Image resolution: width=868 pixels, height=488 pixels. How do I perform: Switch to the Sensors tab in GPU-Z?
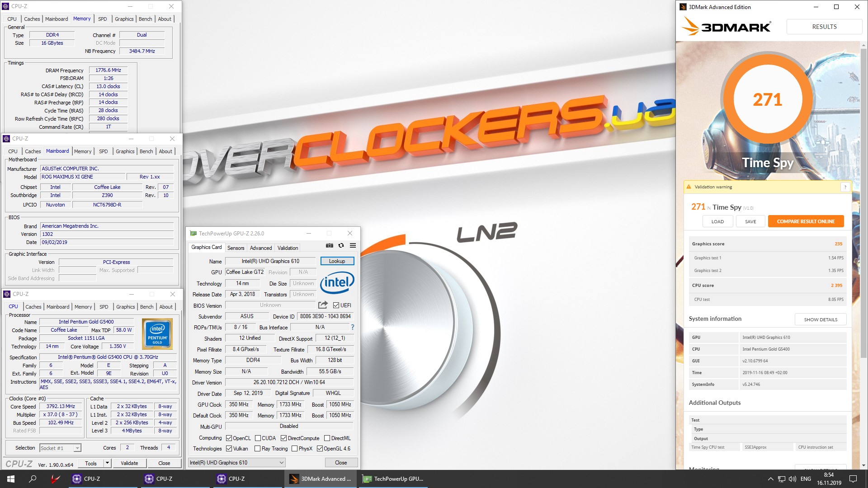tap(236, 248)
